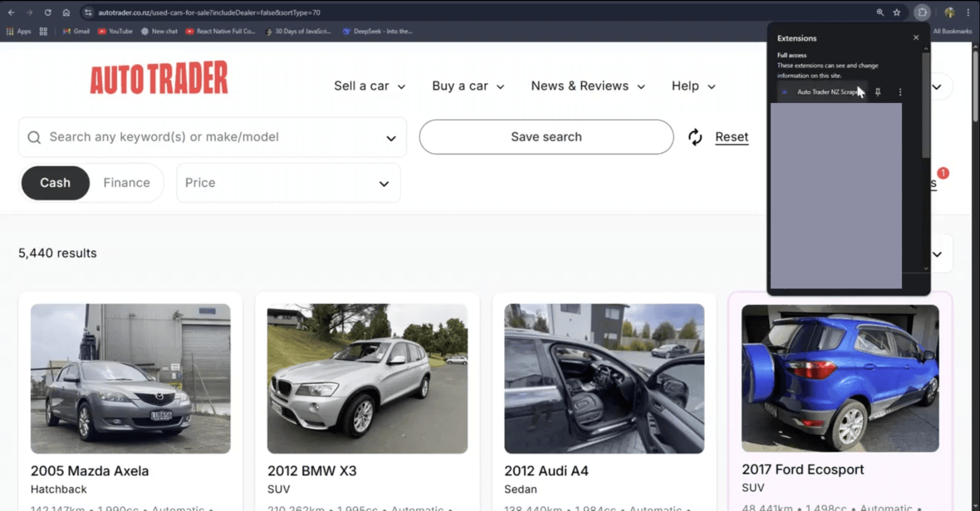
Task: Click the zoom magnifier icon in address bar
Action: pos(880,12)
